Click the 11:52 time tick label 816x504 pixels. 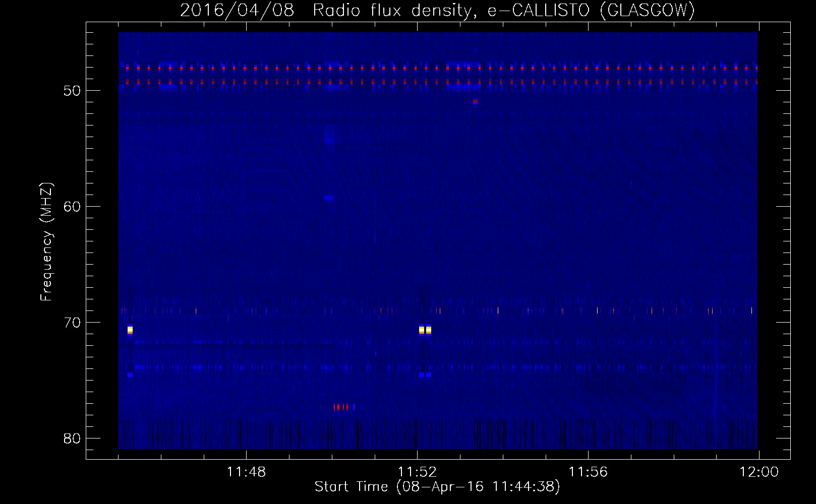[x=417, y=472]
